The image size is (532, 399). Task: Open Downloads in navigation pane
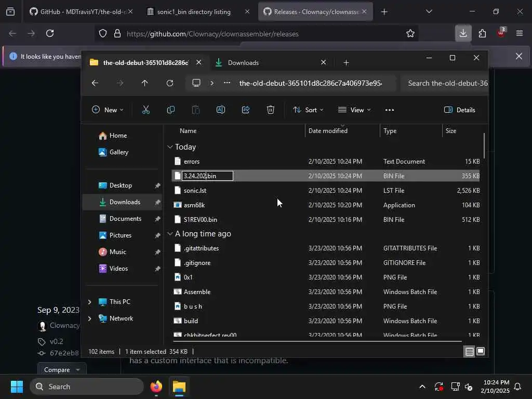click(123, 202)
